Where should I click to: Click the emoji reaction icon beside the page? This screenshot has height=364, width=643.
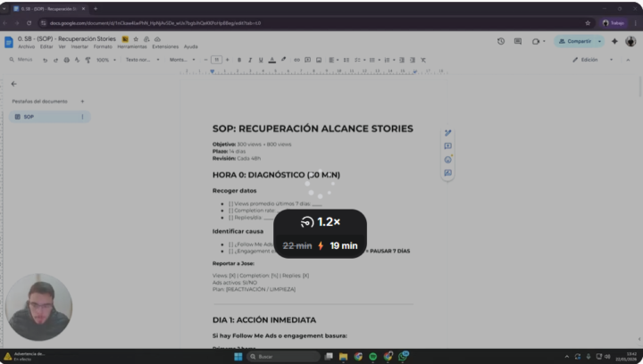447,160
